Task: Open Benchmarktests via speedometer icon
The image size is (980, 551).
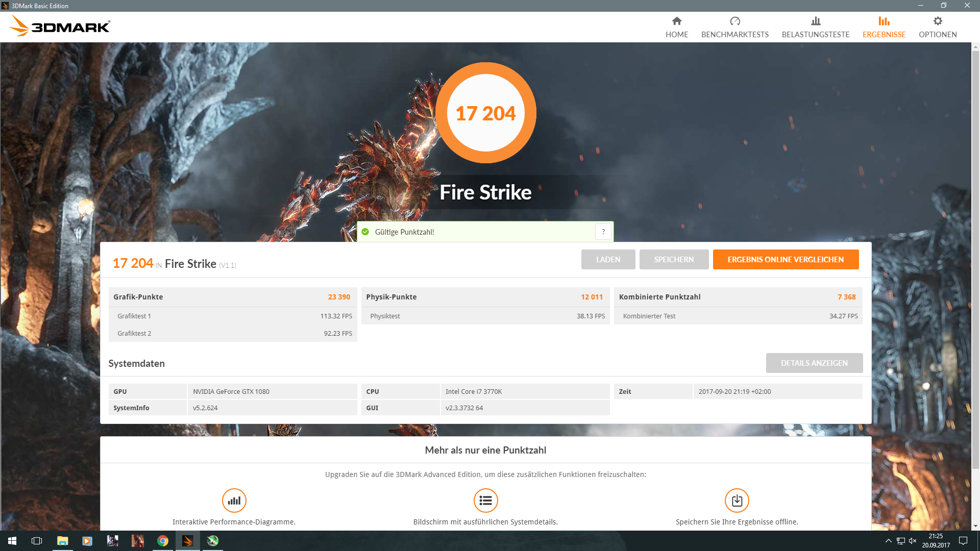Action: (734, 21)
